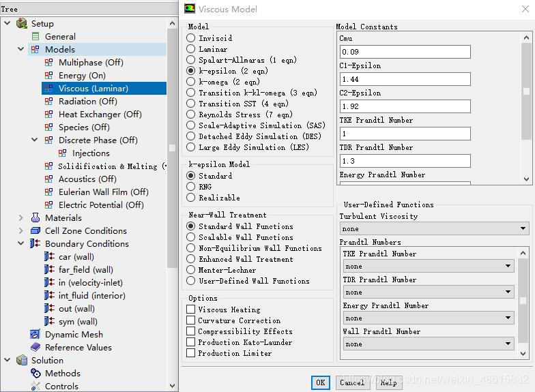535x392 pixels.
Task: Click the General item icon
Action: (35, 37)
